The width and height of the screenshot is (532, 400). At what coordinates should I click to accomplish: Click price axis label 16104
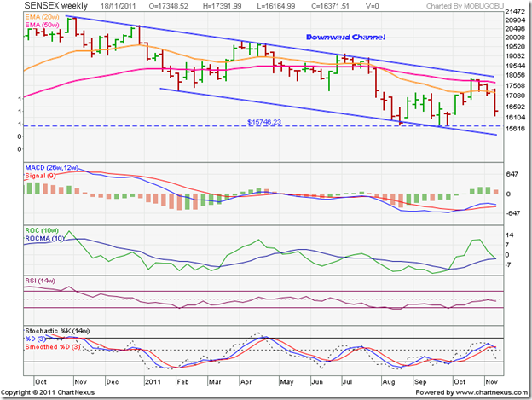tap(515, 118)
